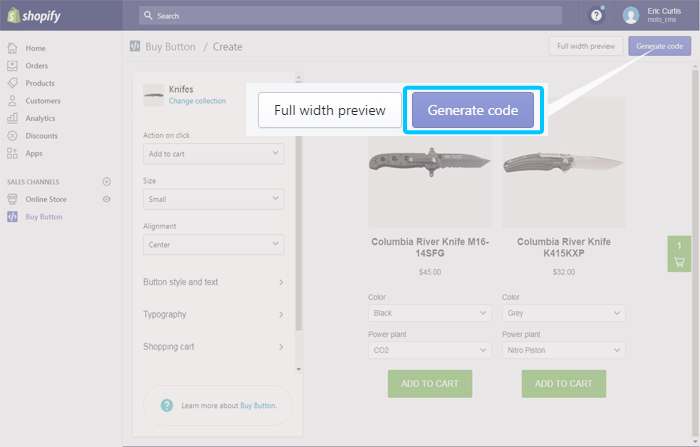Click the Buy Button breadcrumb icon
The width and height of the screenshot is (700, 447).
pos(135,46)
